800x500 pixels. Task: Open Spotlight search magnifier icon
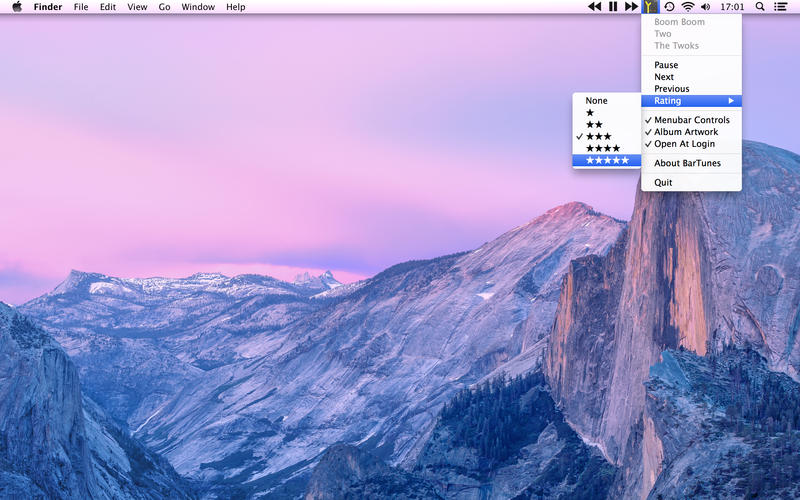point(760,7)
